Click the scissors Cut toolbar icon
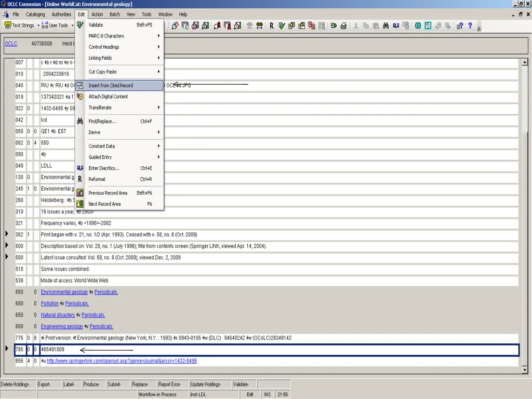This screenshot has height=399, width=532. [355, 25]
